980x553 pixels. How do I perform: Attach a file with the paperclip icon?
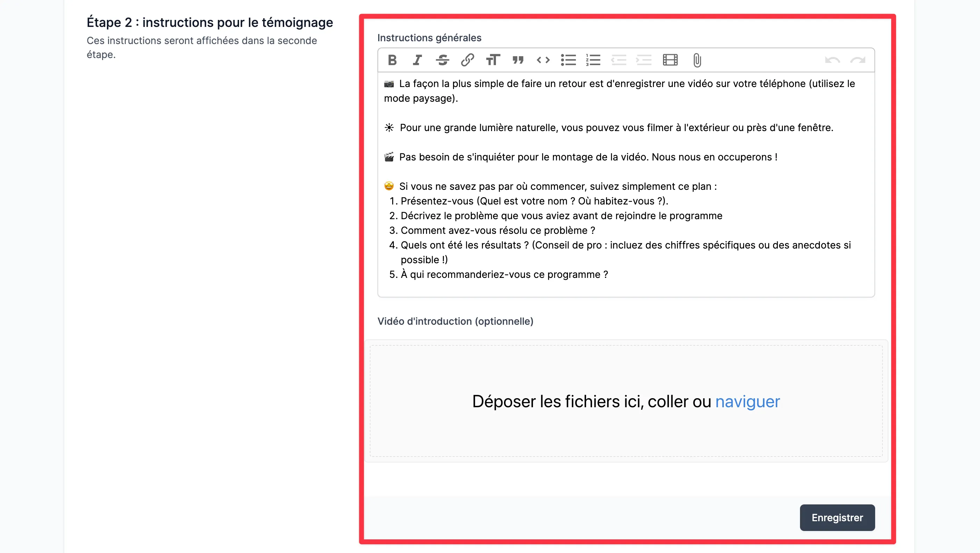697,60
